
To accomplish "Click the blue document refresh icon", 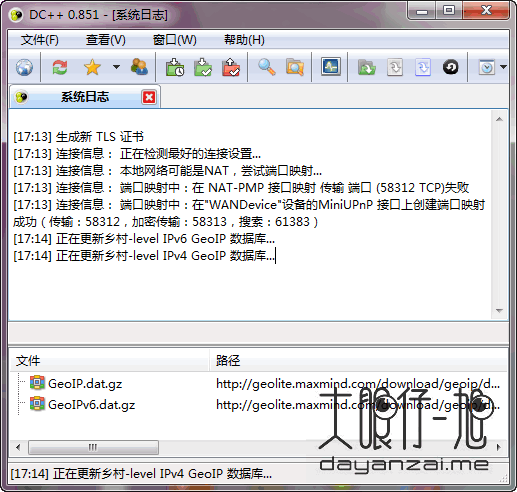I will [x=423, y=67].
